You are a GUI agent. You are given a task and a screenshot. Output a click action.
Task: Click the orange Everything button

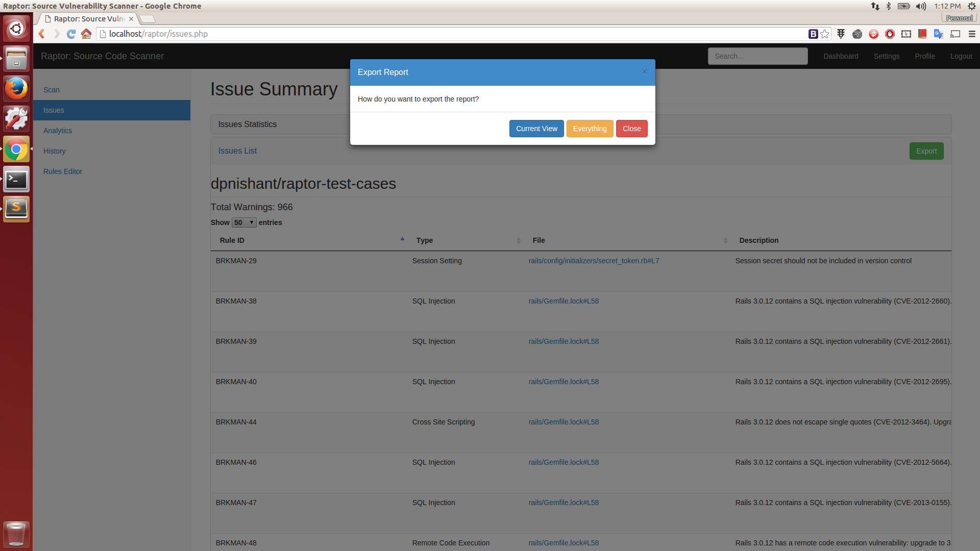coord(590,129)
